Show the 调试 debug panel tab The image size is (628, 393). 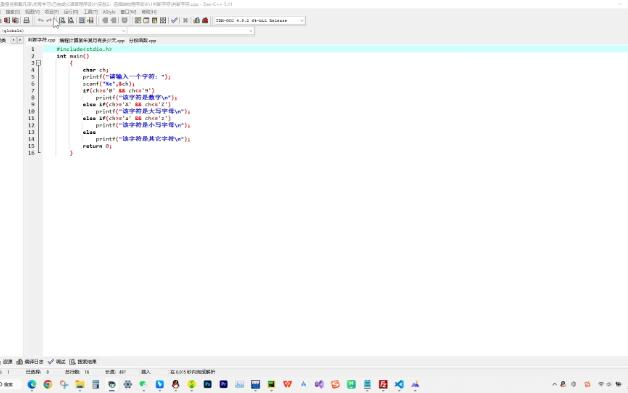click(x=56, y=362)
